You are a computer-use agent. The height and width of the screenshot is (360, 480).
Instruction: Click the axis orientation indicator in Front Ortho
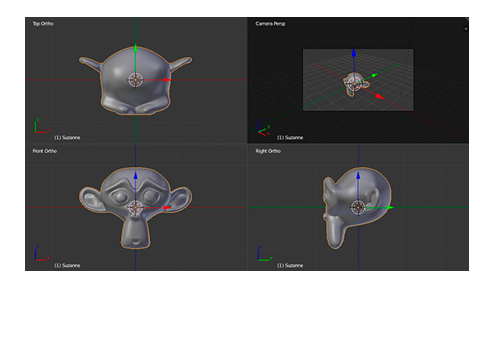click(42, 254)
